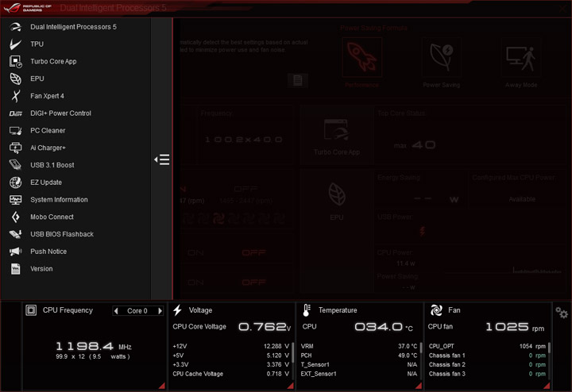Open EZ Update globe icon
572x392 pixels.
pos(15,183)
